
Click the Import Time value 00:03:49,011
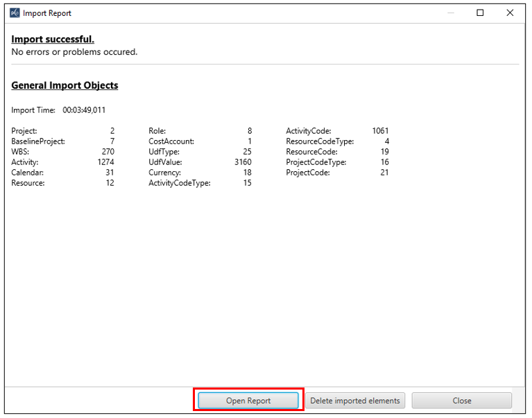coord(84,110)
